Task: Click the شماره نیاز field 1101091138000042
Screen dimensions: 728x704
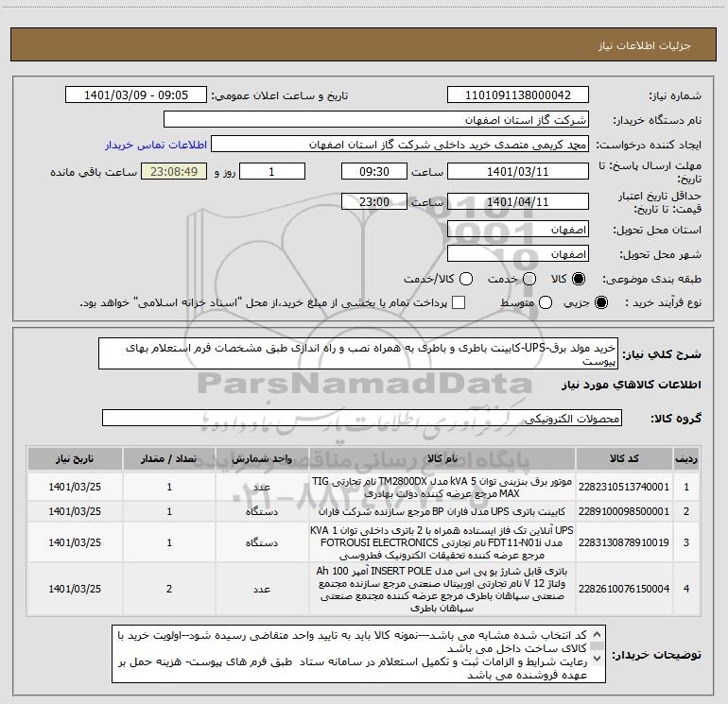Action: tap(518, 95)
